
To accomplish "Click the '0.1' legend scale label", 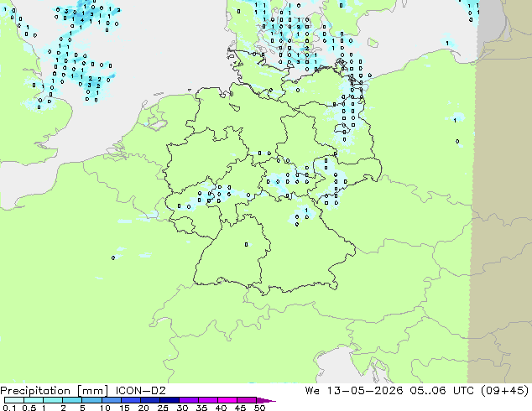I will tap(9, 408).
